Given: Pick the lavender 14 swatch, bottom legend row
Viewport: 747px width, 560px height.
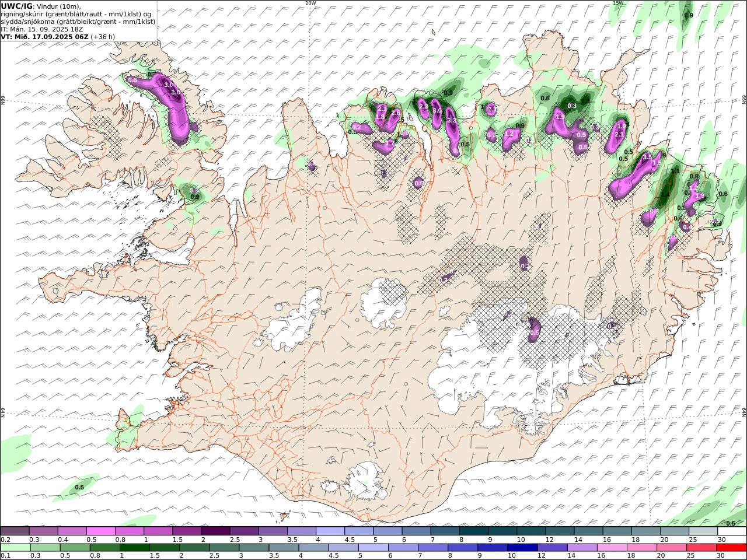Looking at the screenshot, I should (582, 547).
